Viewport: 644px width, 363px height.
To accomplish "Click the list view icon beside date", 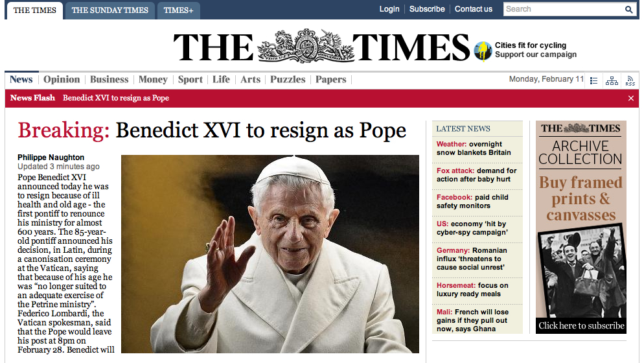I will pyautogui.click(x=593, y=80).
